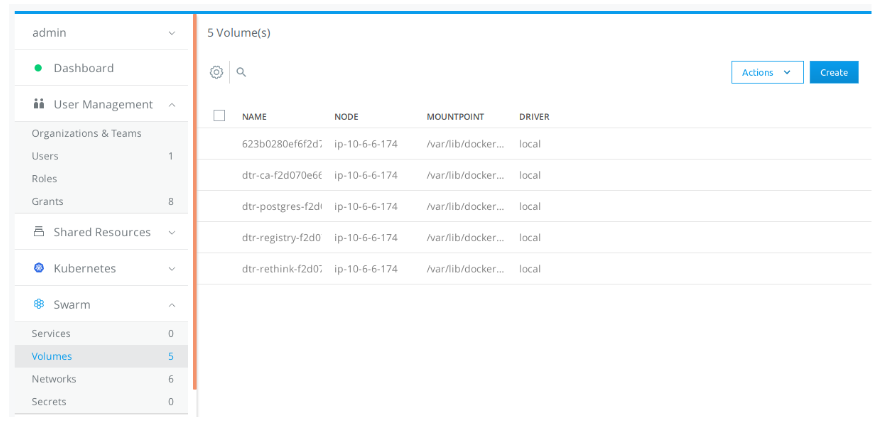Open the Secrets menu item
This screenshot has height=421, width=875.
pos(49,401)
